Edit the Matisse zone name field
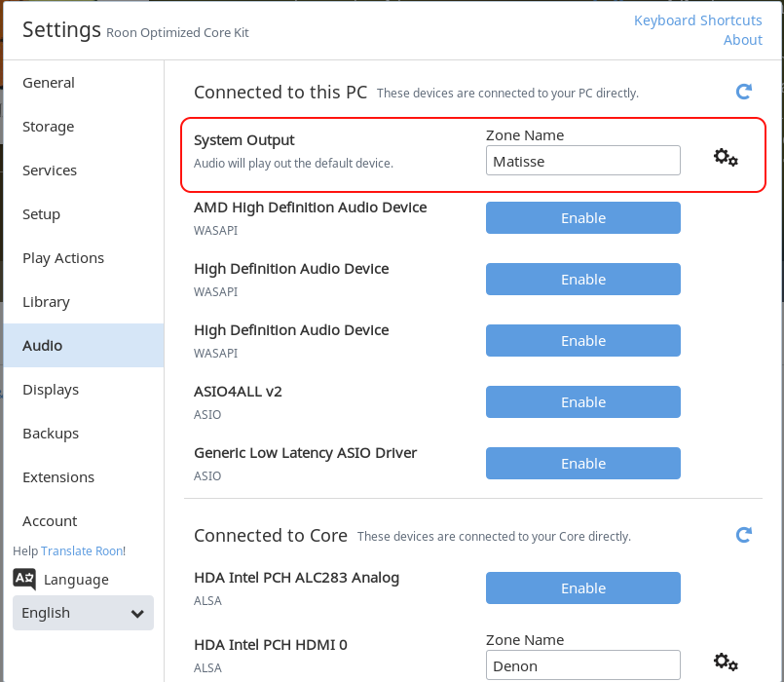This screenshot has height=682, width=784. [x=583, y=161]
